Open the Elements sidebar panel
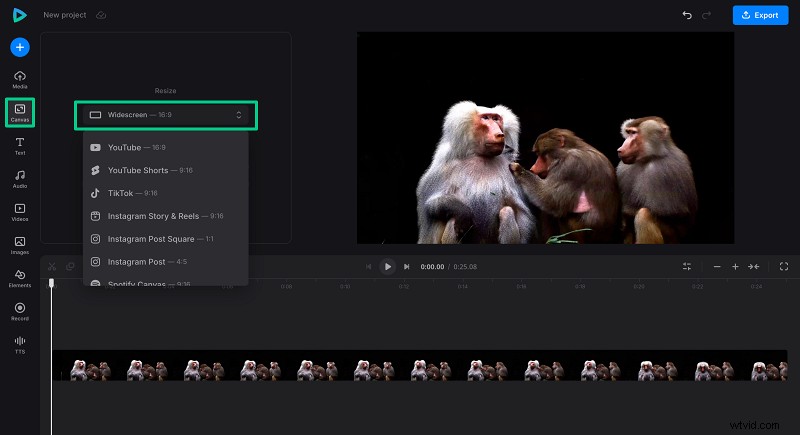The width and height of the screenshot is (800, 435). tap(20, 278)
